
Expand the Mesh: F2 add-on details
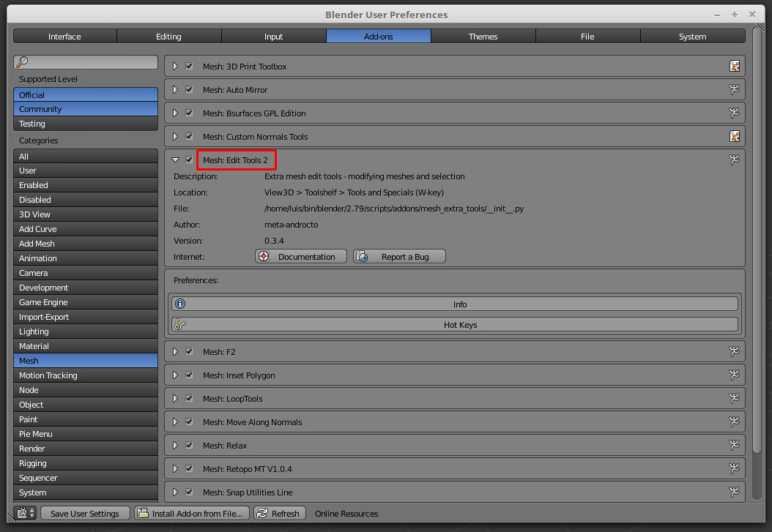coord(175,351)
